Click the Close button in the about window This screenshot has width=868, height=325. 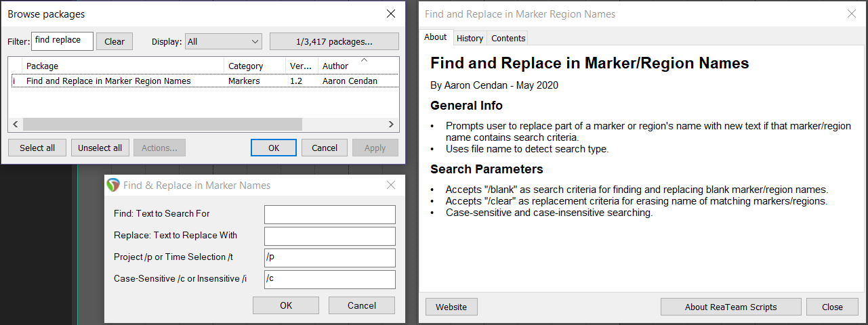tap(832, 307)
